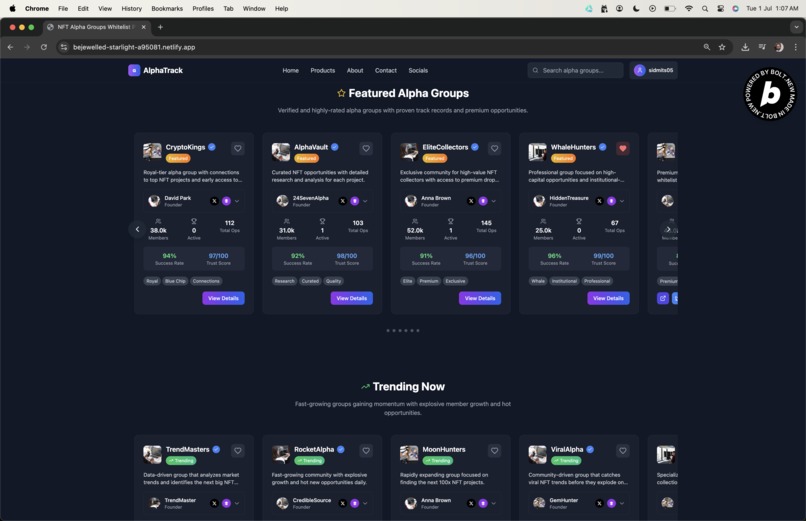Click the Institutional tag on WhaleHunters
Viewport: 806px width, 521px height.
[x=564, y=281]
